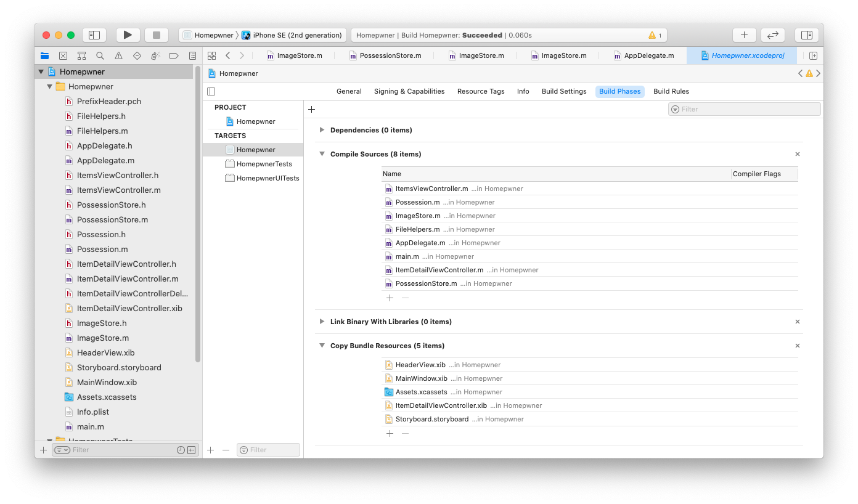Run the project with the Play button
The image size is (858, 504).
click(x=128, y=35)
